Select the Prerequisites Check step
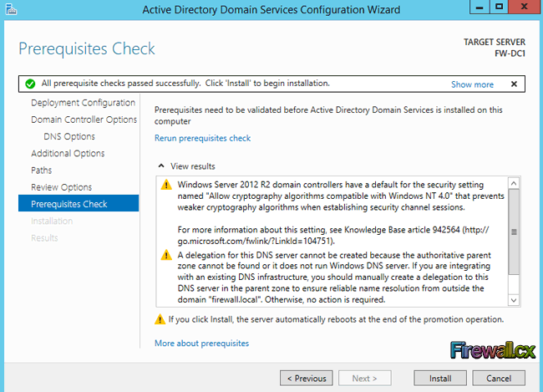543x392 pixels. [79, 203]
